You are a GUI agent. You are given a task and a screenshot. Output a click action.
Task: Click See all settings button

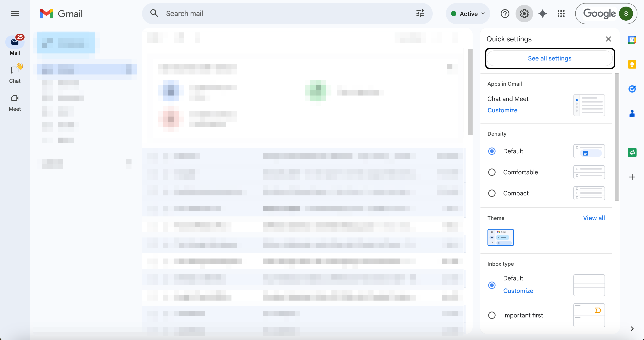[550, 58]
